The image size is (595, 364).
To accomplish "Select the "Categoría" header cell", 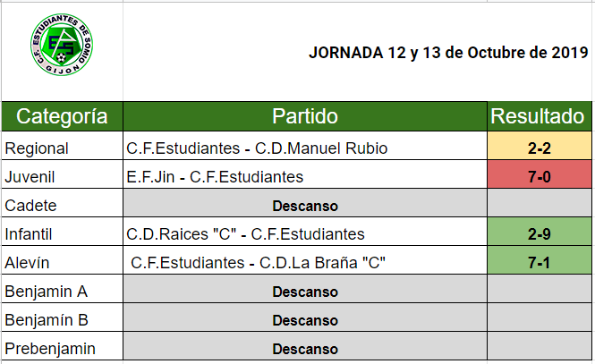I will tap(63, 116).
